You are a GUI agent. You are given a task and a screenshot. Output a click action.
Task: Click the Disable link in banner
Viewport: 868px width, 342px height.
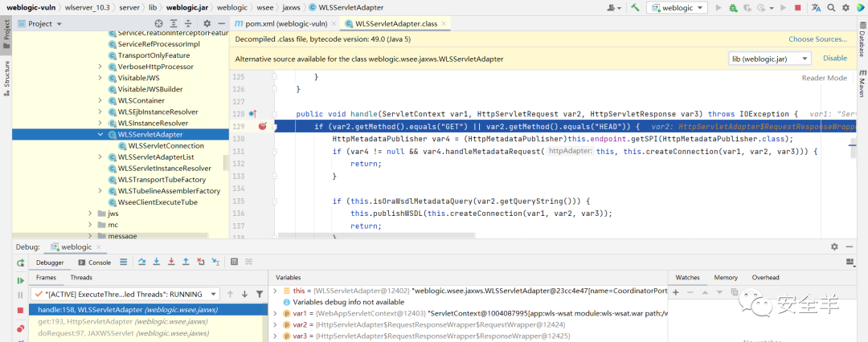tap(835, 58)
